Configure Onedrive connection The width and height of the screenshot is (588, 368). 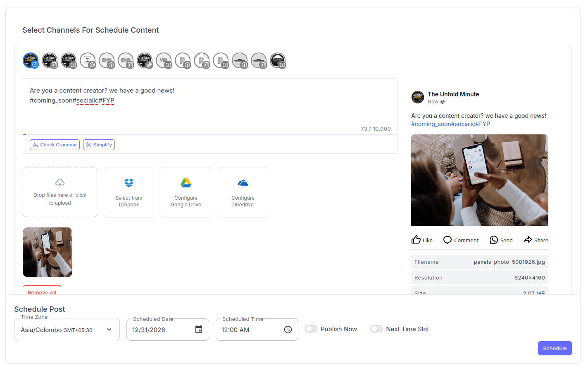(243, 192)
